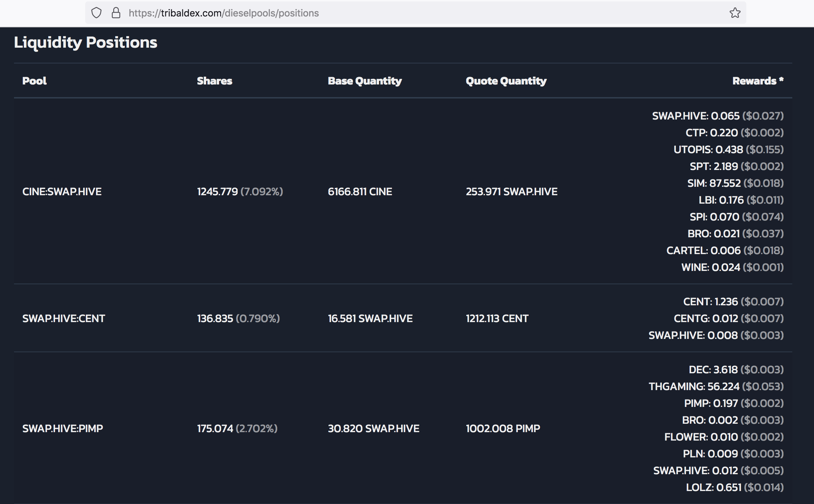
Task: Click base quantity 16.581 SWAP.HIVE
Action: (x=370, y=319)
